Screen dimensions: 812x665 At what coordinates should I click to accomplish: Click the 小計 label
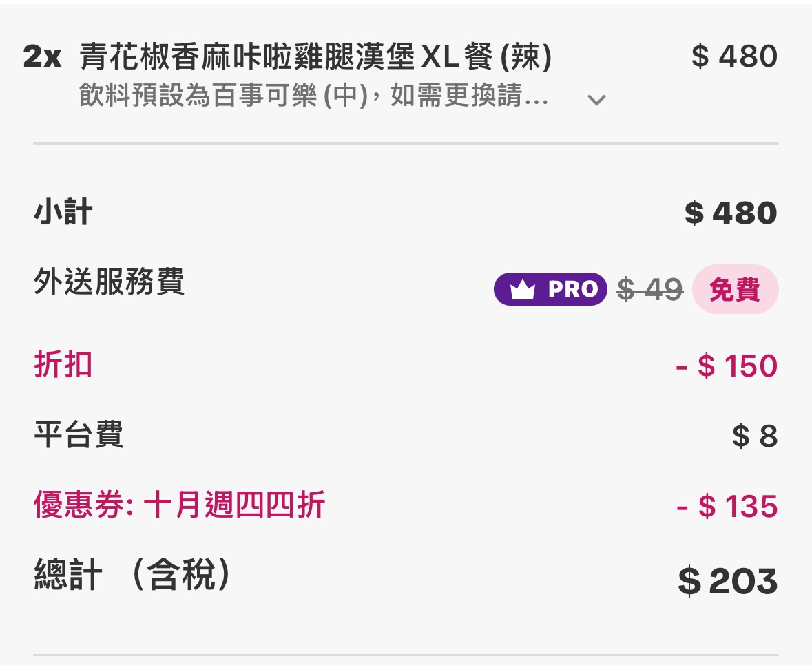pyautogui.click(x=63, y=213)
